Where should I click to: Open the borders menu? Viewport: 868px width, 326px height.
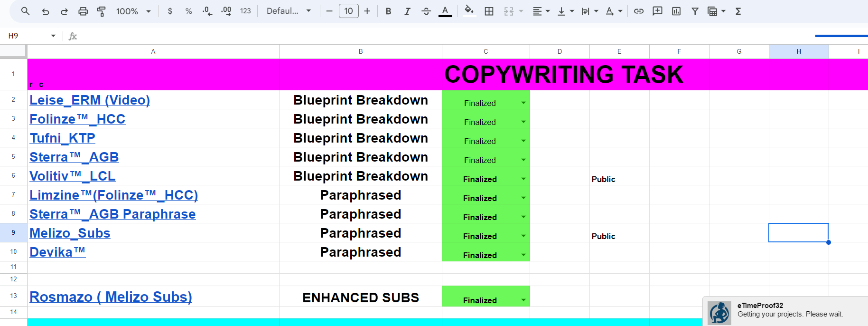tap(489, 11)
